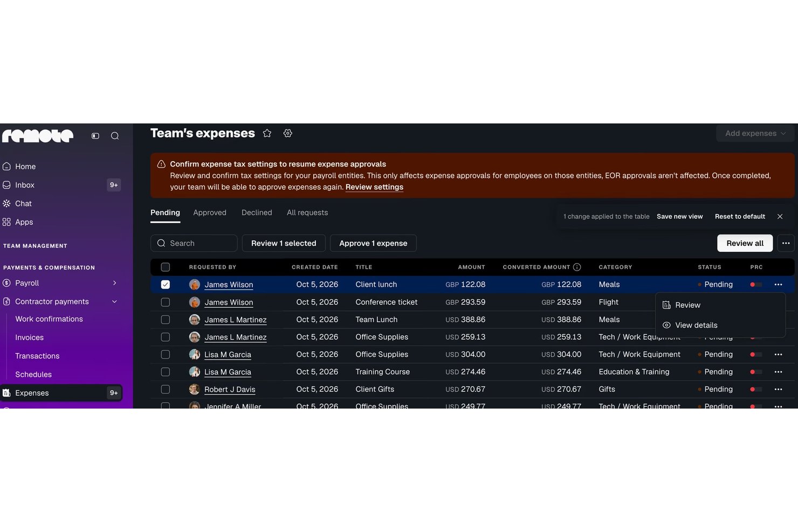798x532 pixels.
Task: Check the Conference ticket row checkbox
Action: point(166,302)
